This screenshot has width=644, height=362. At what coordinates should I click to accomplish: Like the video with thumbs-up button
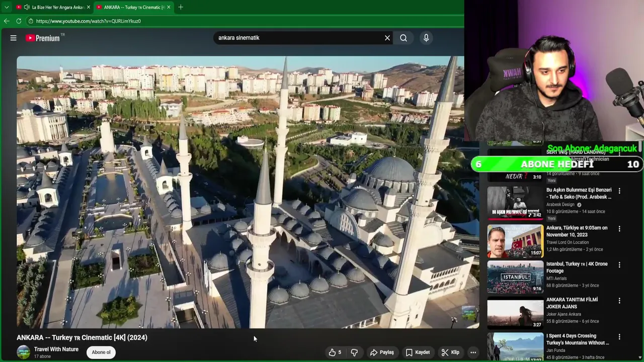[335, 352]
